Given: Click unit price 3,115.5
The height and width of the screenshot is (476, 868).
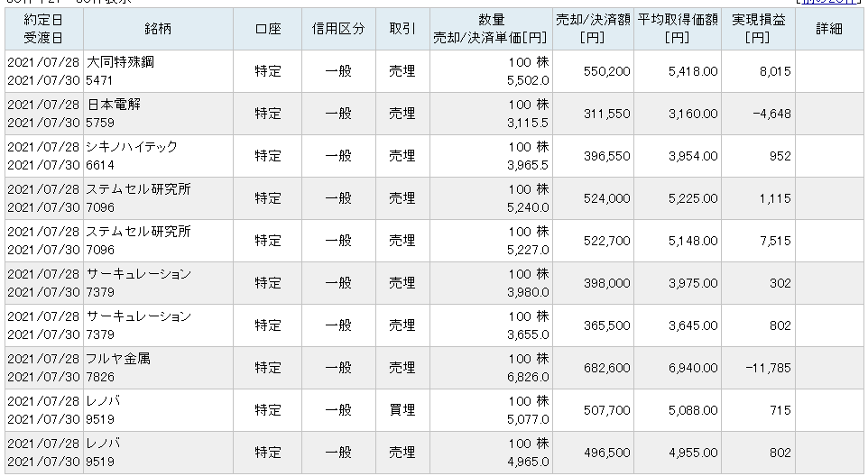Looking at the screenshot, I should 528,123.
